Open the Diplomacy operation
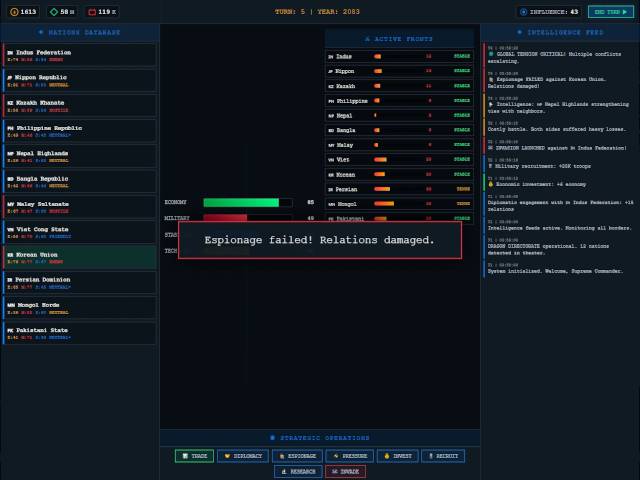The width and height of the screenshot is (640, 480). pos(243,456)
